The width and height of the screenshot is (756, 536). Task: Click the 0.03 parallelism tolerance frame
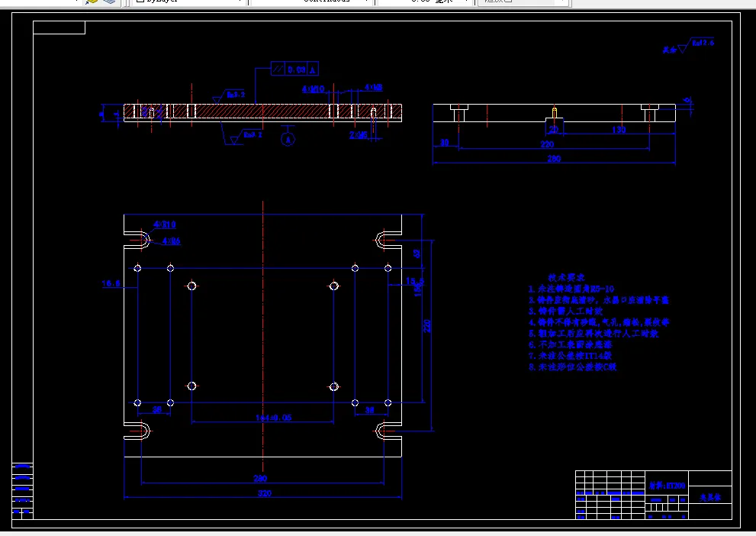(x=294, y=69)
